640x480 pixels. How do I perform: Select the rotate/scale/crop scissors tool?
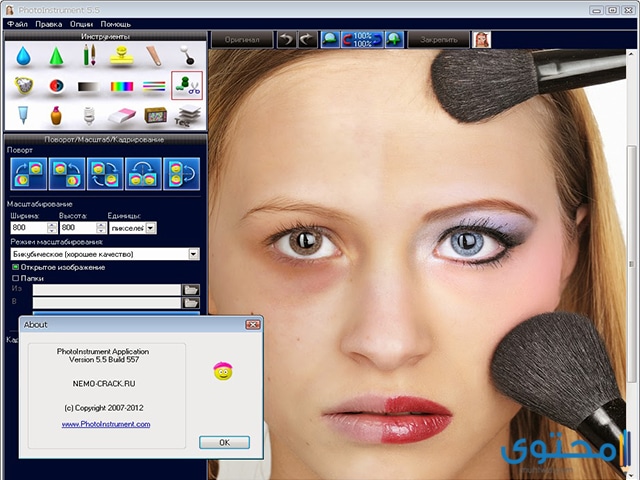tap(187, 85)
